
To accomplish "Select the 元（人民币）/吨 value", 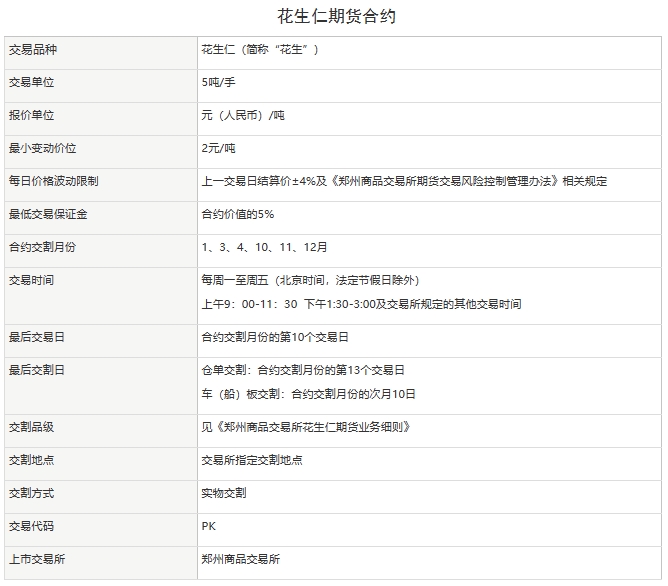I will (x=243, y=115).
